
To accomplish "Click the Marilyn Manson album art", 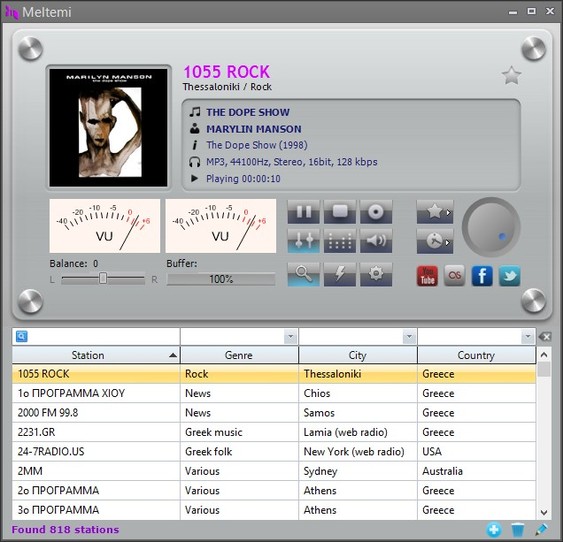I will [108, 128].
